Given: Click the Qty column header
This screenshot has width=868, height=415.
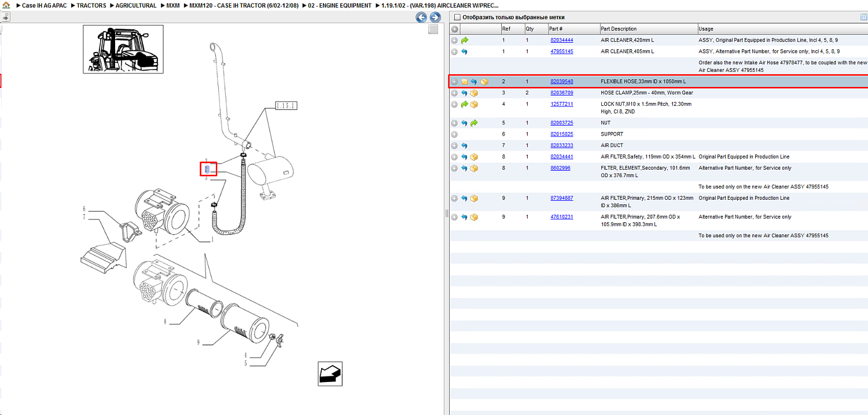Looking at the screenshot, I should (x=535, y=29).
